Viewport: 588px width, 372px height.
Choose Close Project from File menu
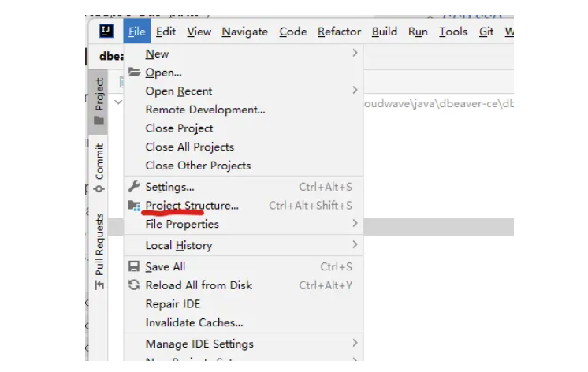pyautogui.click(x=179, y=128)
